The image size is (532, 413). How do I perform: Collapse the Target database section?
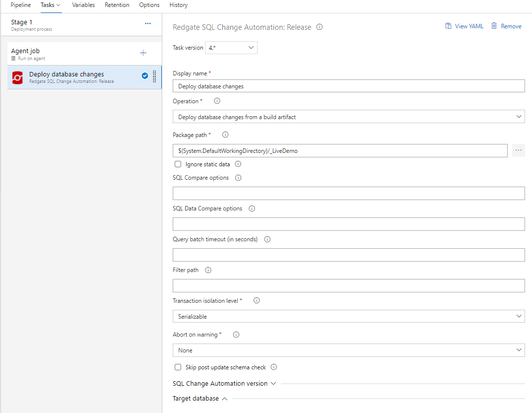[200, 399]
